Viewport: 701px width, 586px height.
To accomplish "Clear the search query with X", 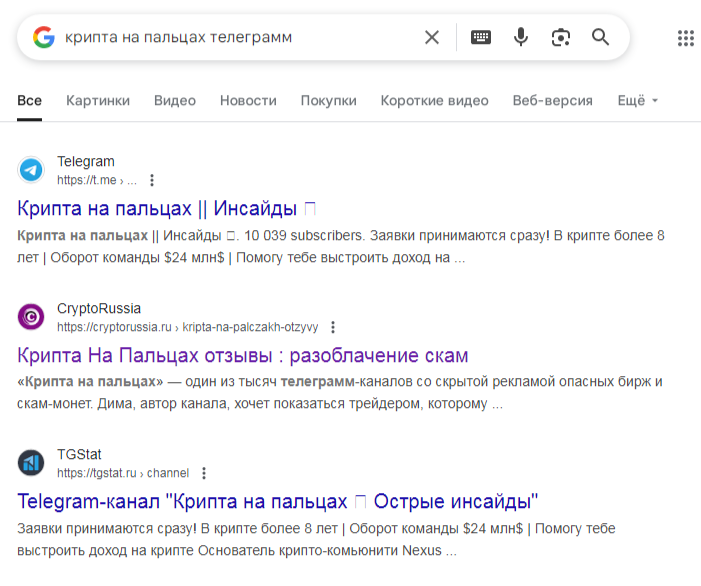I will 432,37.
